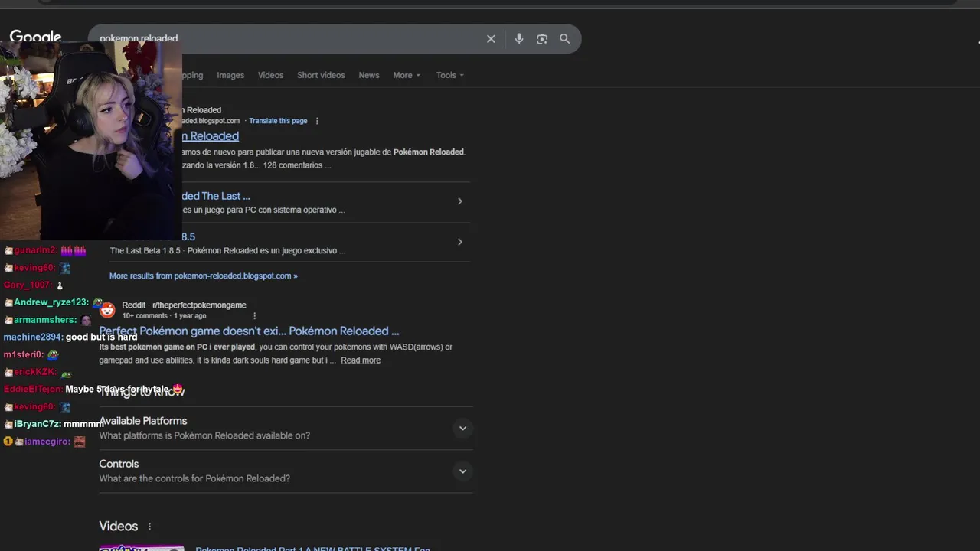This screenshot has height=551, width=980.
Task: Open Google Lens image search icon
Action: [542, 39]
